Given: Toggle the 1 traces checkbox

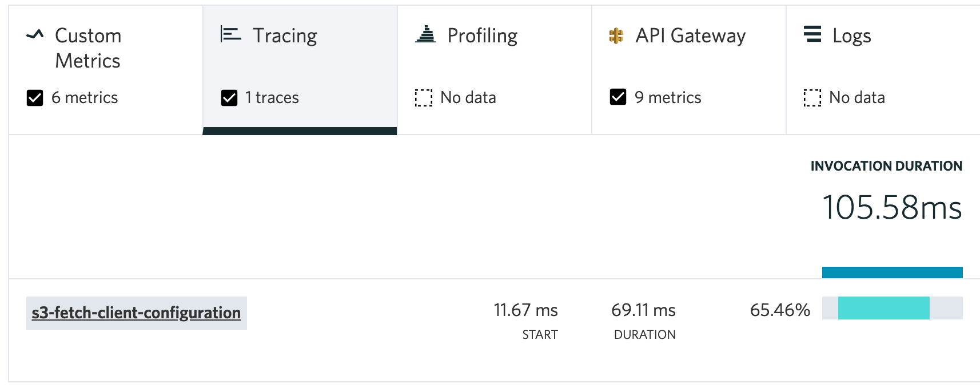Looking at the screenshot, I should tap(229, 98).
